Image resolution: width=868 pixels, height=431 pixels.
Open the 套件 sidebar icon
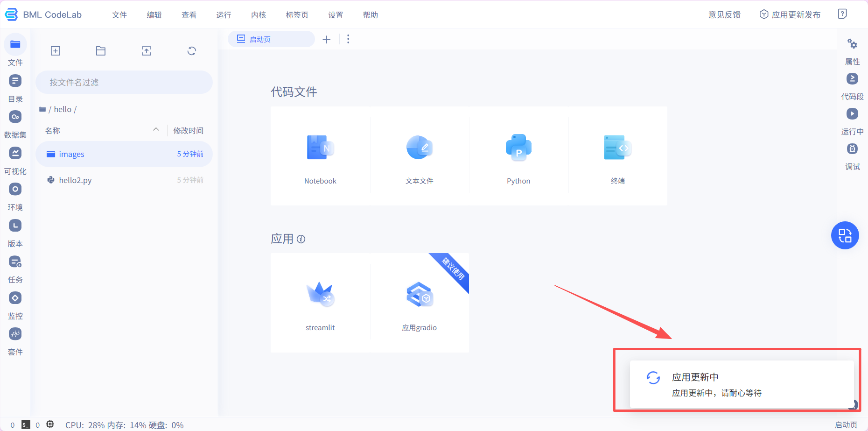pos(15,334)
